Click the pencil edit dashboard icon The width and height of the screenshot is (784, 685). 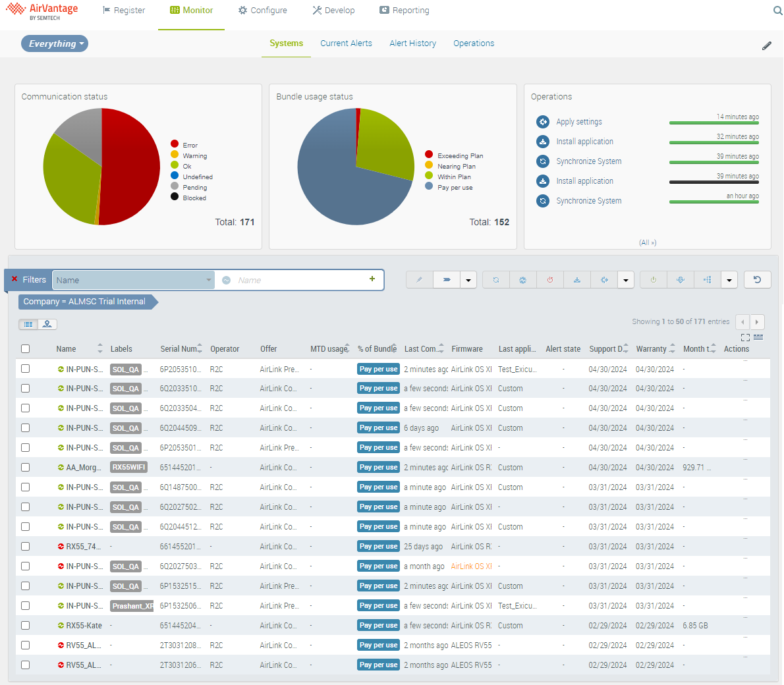click(766, 45)
